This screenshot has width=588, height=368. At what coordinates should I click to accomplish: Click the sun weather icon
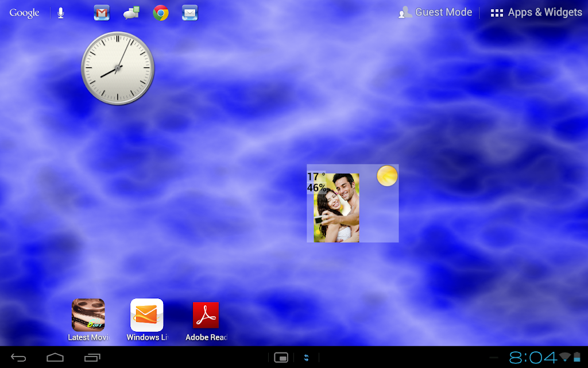(387, 176)
